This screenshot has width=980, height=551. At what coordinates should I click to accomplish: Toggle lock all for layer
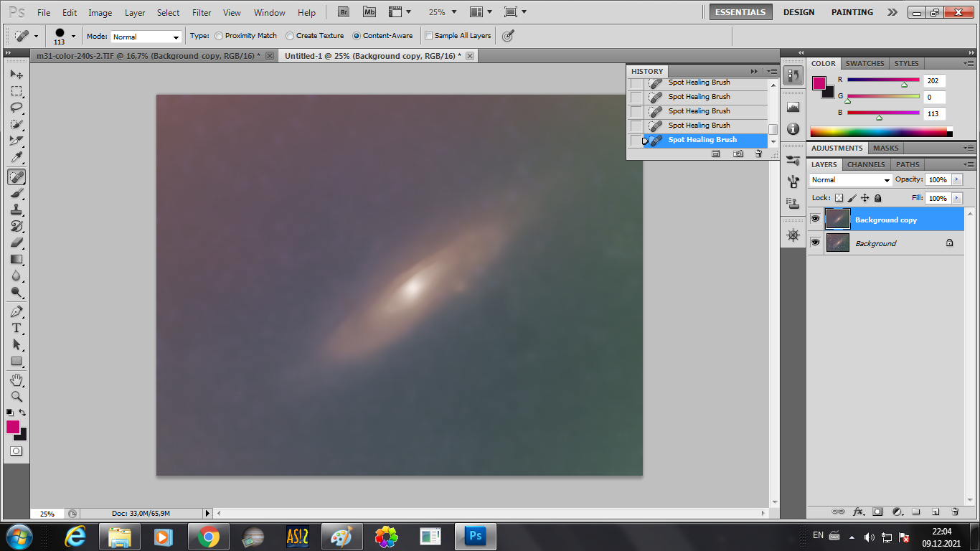click(x=877, y=198)
